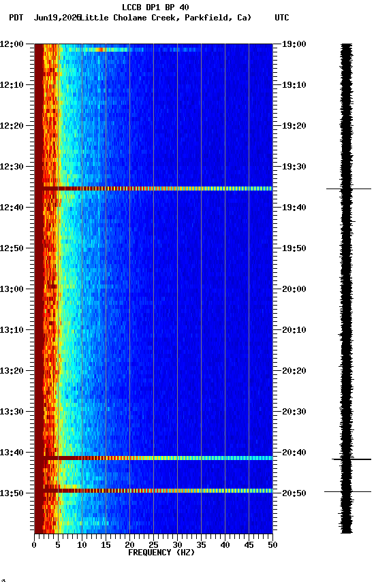376x588 pixels.
Task: Select the 12:00 PDT time label
Action: [12, 44]
